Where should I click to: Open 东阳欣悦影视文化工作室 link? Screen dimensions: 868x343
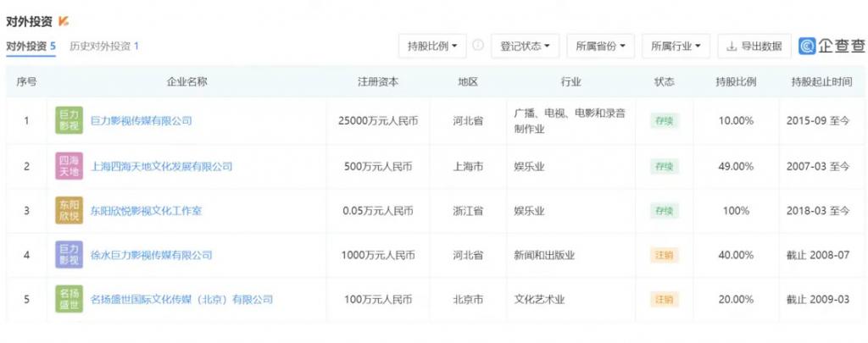click(x=146, y=211)
